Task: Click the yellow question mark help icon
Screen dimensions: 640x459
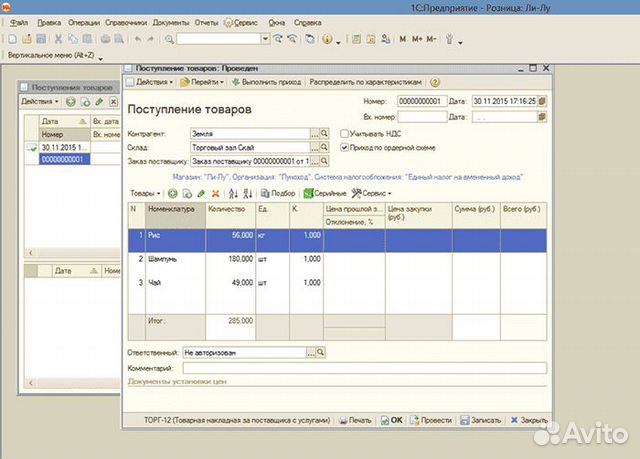Action: coord(435,82)
